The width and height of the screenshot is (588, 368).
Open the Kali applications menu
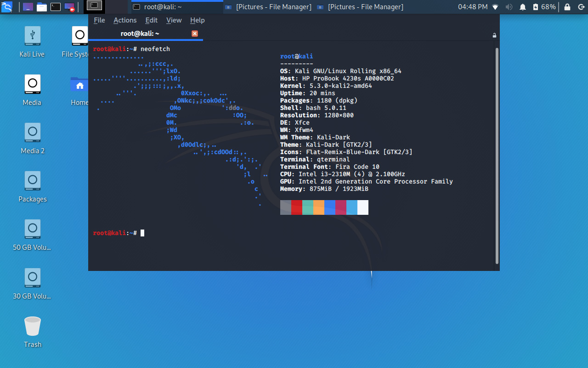coord(7,7)
